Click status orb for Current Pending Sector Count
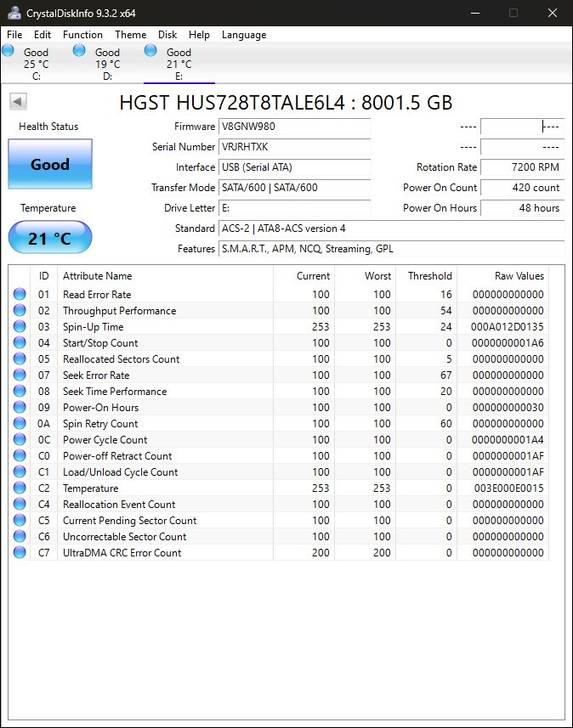Image resolution: width=573 pixels, height=728 pixels. coord(20,520)
